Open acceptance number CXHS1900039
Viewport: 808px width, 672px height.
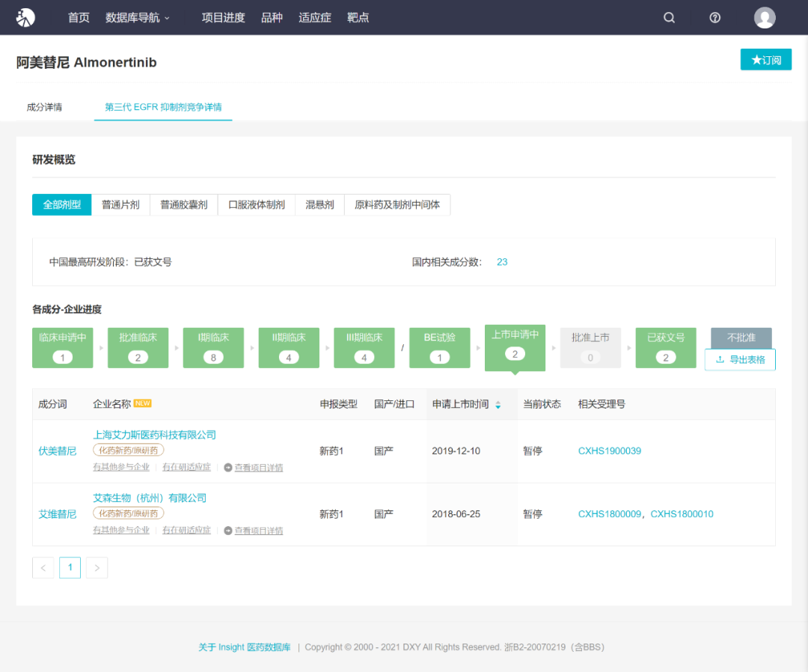610,451
